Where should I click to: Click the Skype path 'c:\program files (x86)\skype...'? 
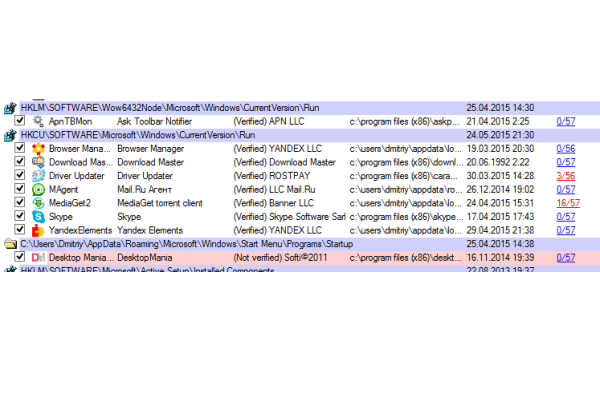click(x=406, y=217)
